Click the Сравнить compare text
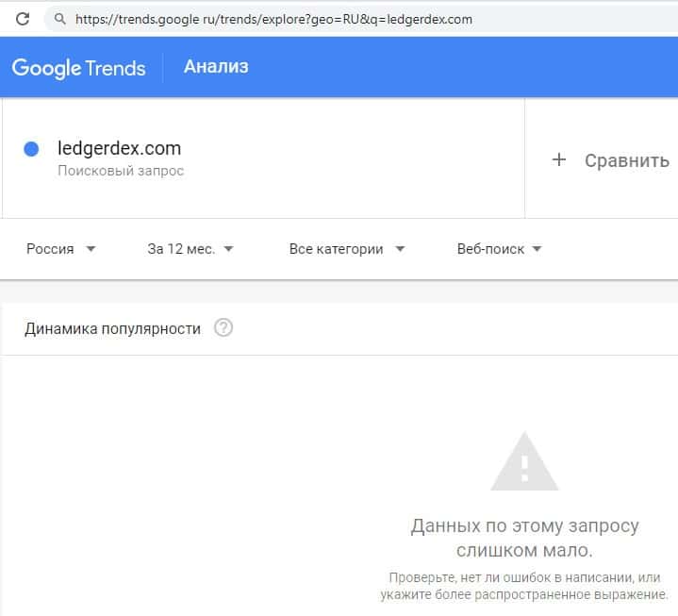This screenshot has height=616, width=678. coord(626,159)
